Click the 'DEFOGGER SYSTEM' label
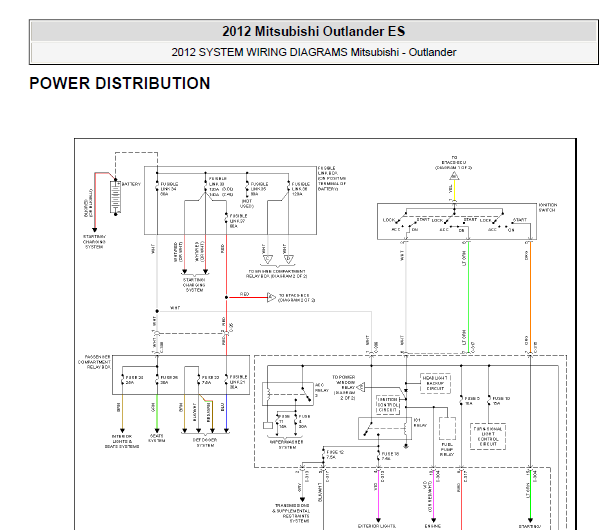Viewport: 602px width, 530px height. [205, 442]
